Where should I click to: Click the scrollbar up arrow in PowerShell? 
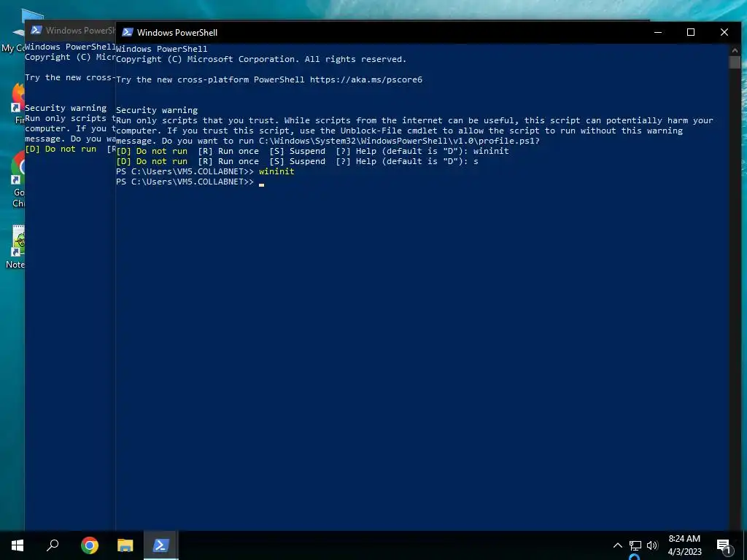tap(735, 50)
